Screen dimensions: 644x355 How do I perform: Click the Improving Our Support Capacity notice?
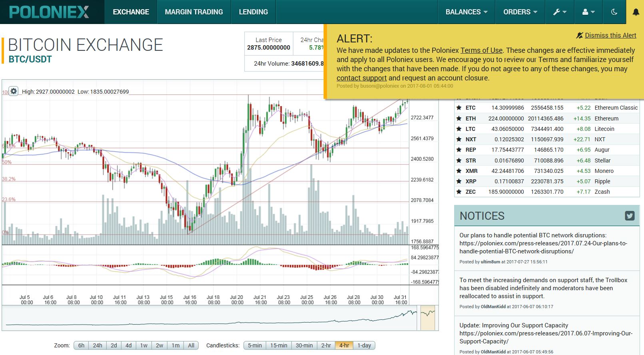click(546, 333)
